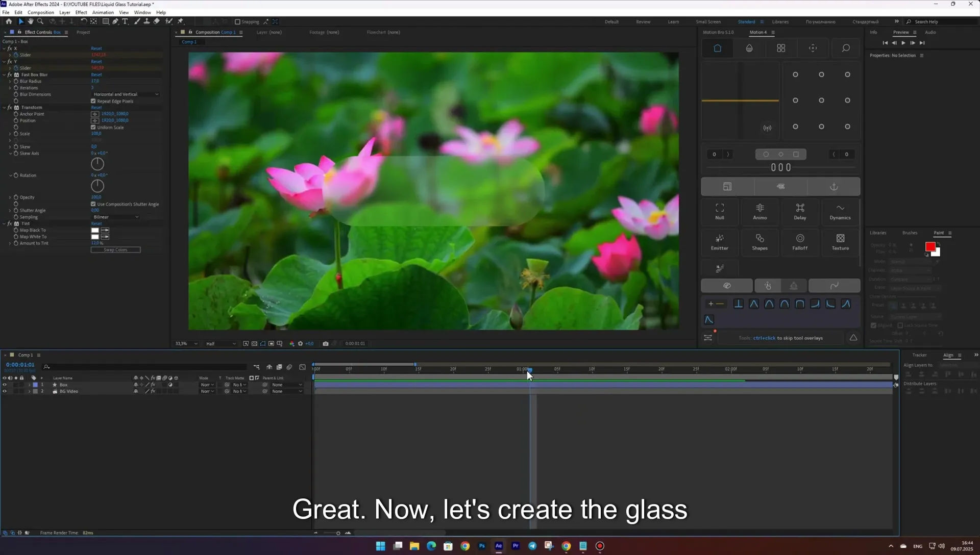Select the Zoom tool in toolbar
Image resolution: width=980 pixels, height=555 pixels.
tap(40, 21)
